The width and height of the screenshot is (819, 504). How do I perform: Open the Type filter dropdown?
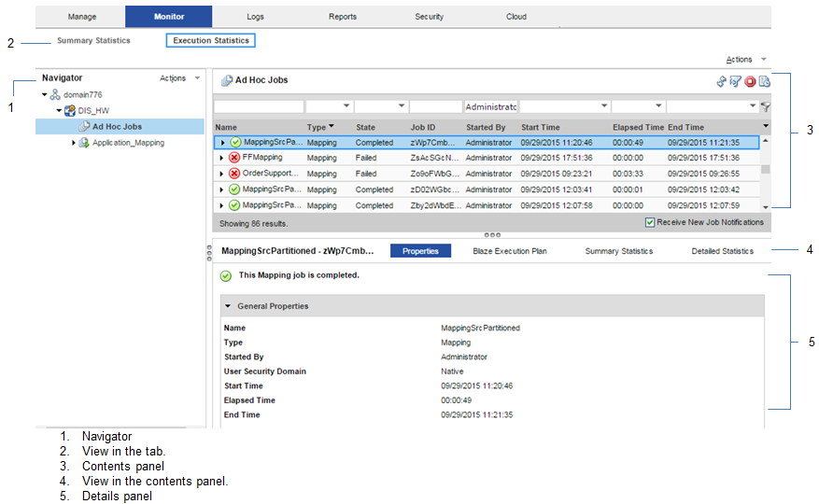click(347, 107)
